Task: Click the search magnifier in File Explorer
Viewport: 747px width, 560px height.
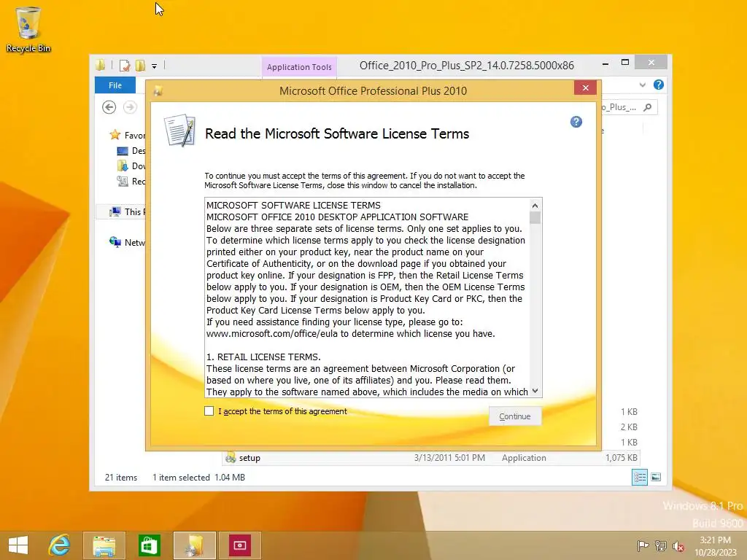Action: point(648,107)
